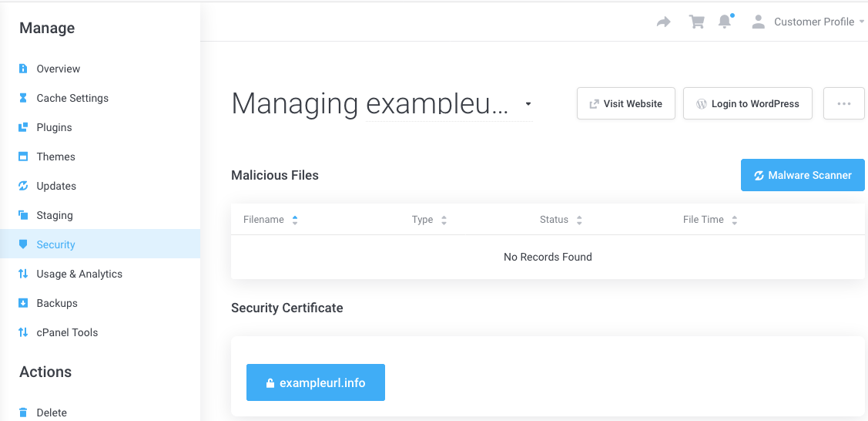
Task: Click the share arrow icon in header
Action: pos(663,22)
